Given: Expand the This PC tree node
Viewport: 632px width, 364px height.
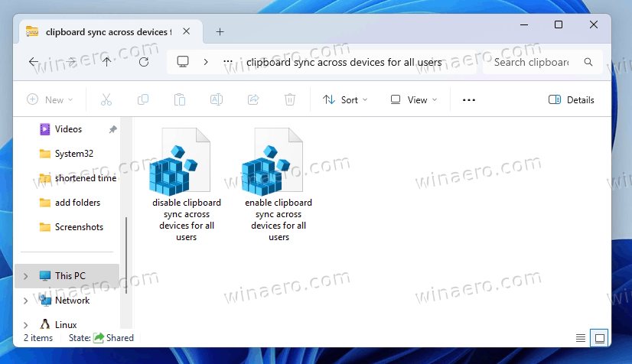Looking at the screenshot, I should tap(26, 276).
